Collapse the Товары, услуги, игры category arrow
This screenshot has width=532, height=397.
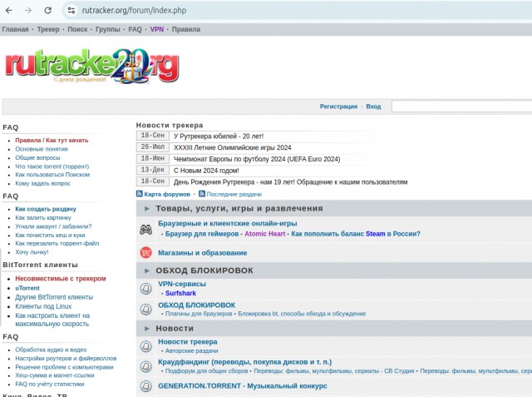[147, 209]
